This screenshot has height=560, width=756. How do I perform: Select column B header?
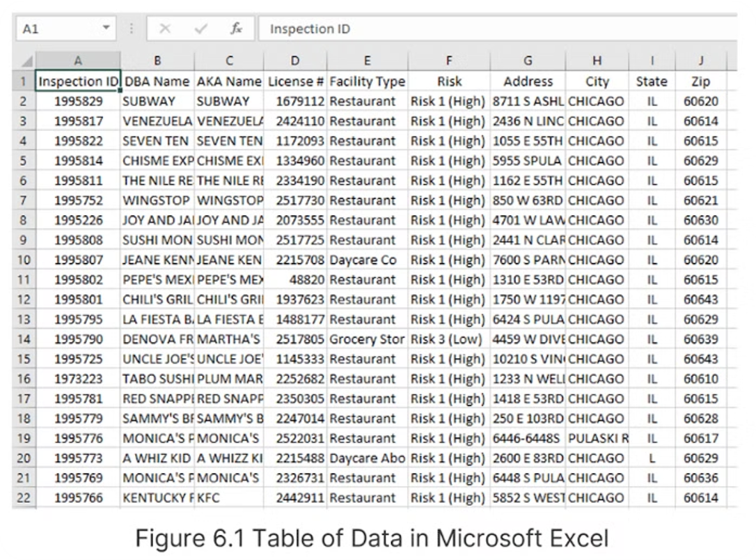pyautogui.click(x=157, y=61)
